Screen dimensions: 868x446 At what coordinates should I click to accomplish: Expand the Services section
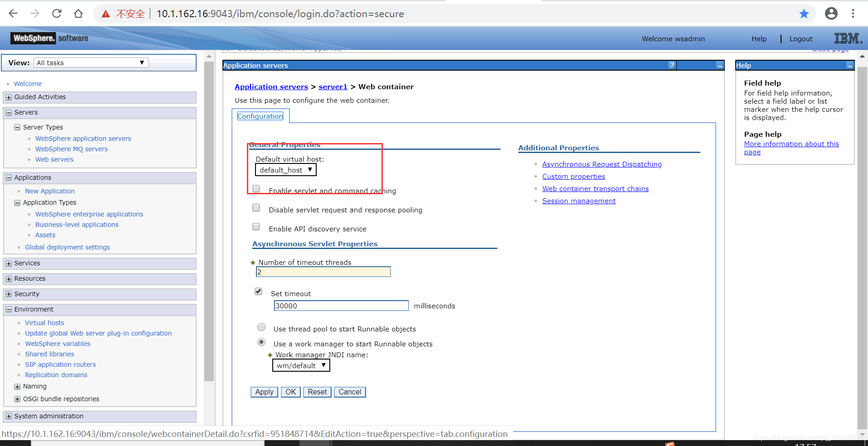click(x=9, y=264)
